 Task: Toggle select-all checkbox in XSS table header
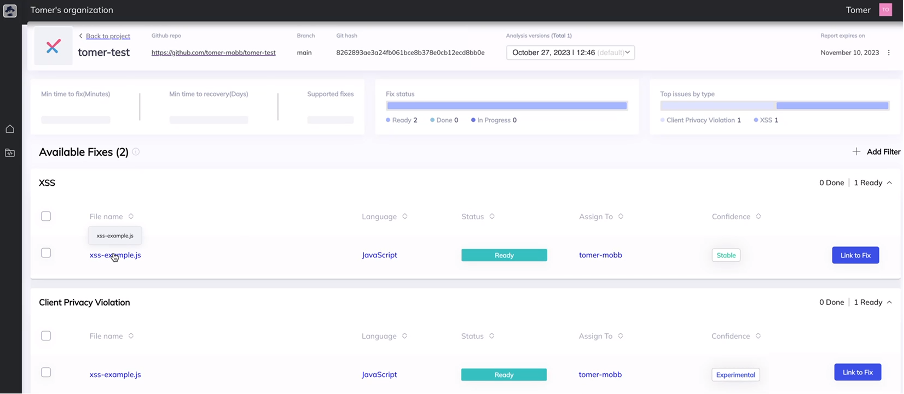(x=46, y=216)
